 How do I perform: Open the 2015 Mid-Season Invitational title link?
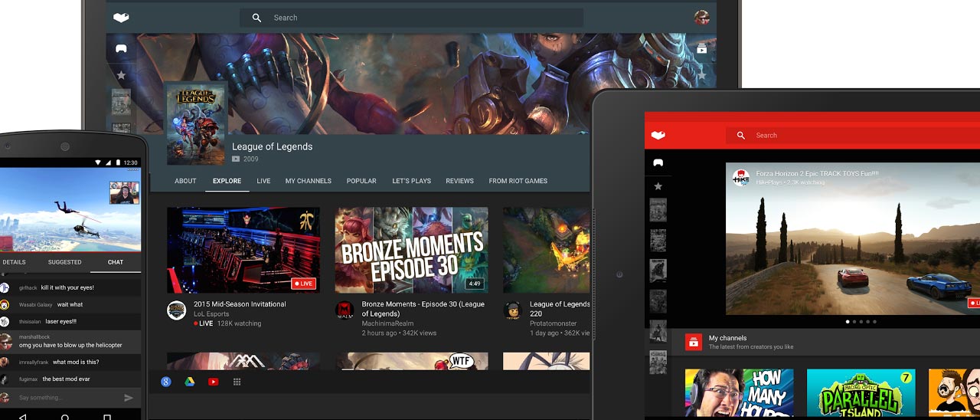(x=240, y=304)
